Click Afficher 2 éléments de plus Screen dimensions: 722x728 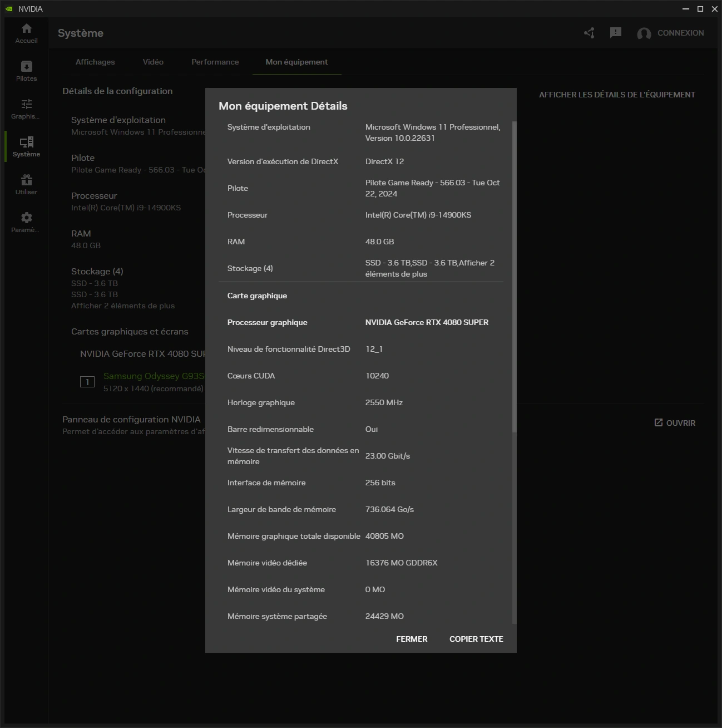[x=123, y=306]
